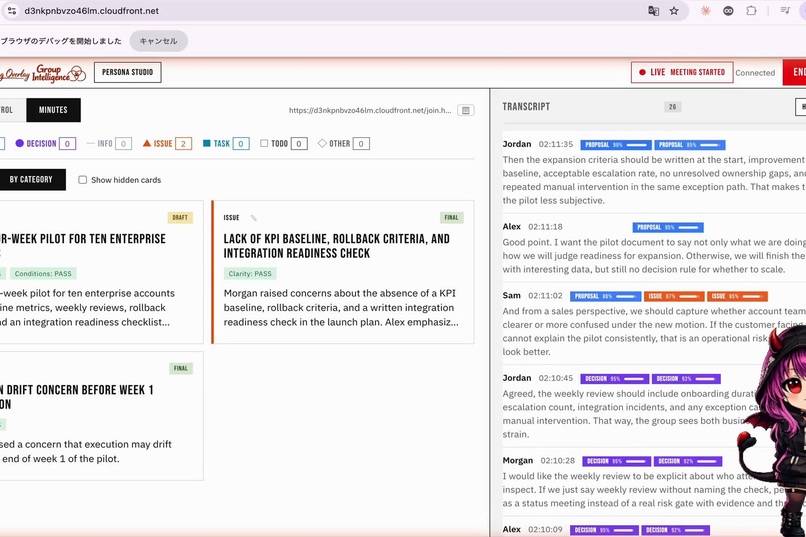This screenshot has height=537, width=806.
Task: Click second DECISION tag on Morgan 02:10:28
Action: pos(688,461)
